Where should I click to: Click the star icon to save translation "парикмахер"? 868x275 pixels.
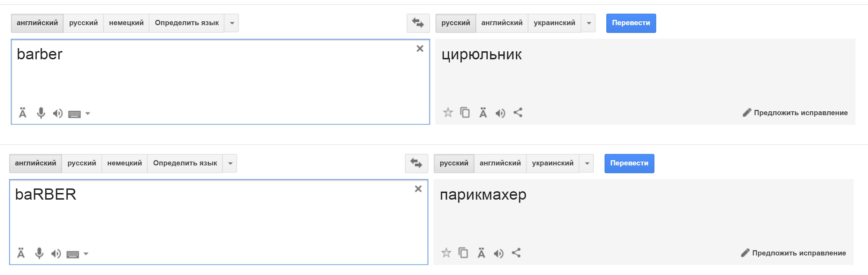click(x=446, y=253)
